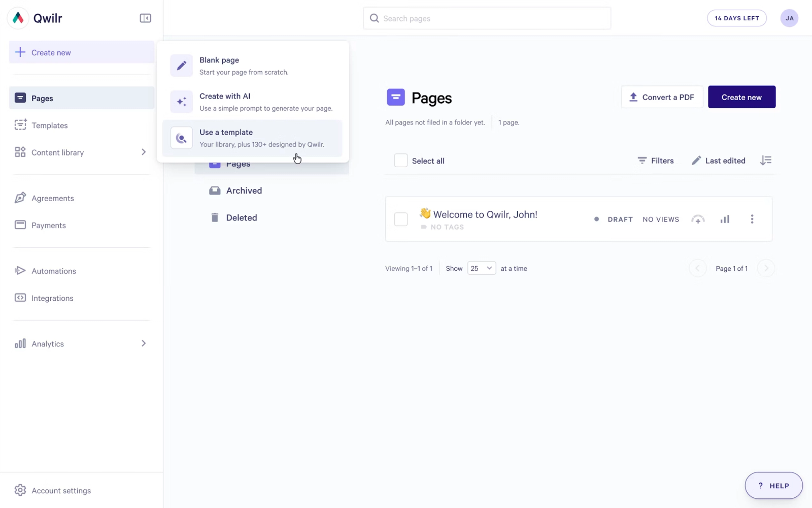Screen dimensions: 812x508
Task: Go to next page arrow
Action: pos(766,268)
